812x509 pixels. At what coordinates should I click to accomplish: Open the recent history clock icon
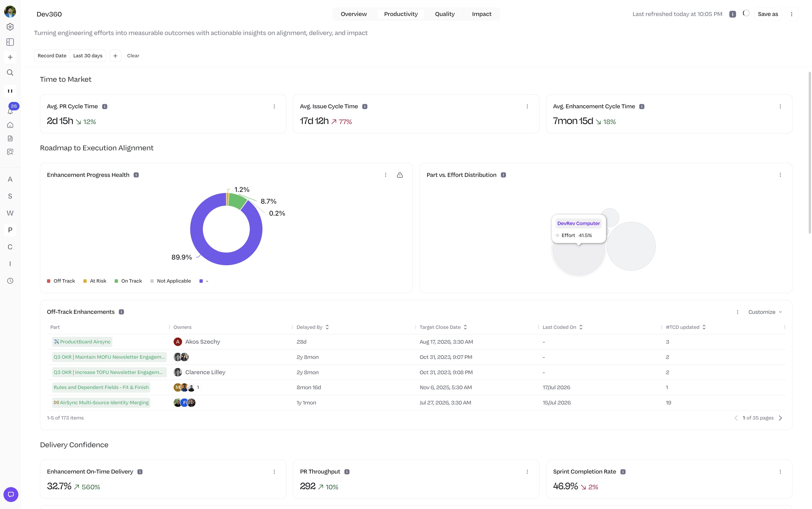pyautogui.click(x=10, y=281)
